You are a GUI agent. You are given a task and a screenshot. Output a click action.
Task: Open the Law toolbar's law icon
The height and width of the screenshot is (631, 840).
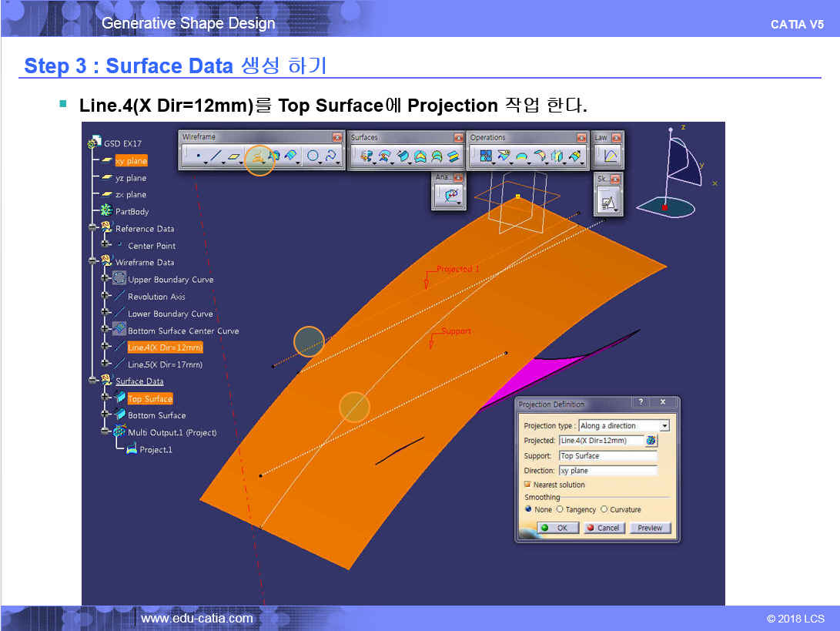pyautogui.click(x=609, y=157)
